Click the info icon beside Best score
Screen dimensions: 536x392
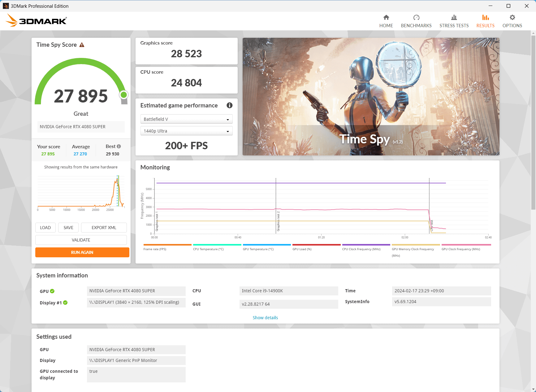119,146
